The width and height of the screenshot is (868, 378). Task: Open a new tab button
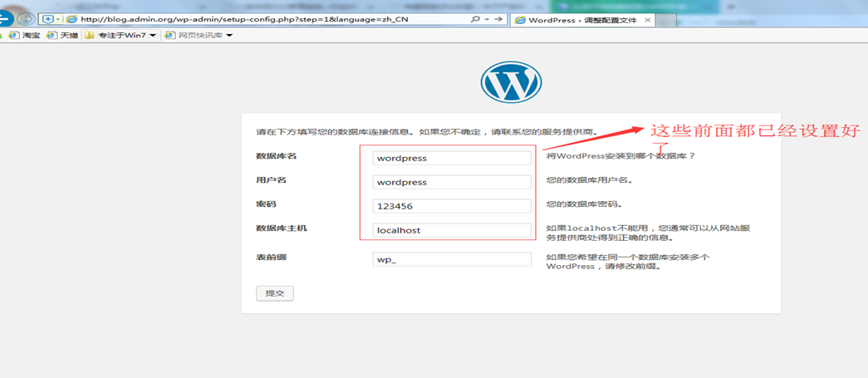click(x=667, y=20)
